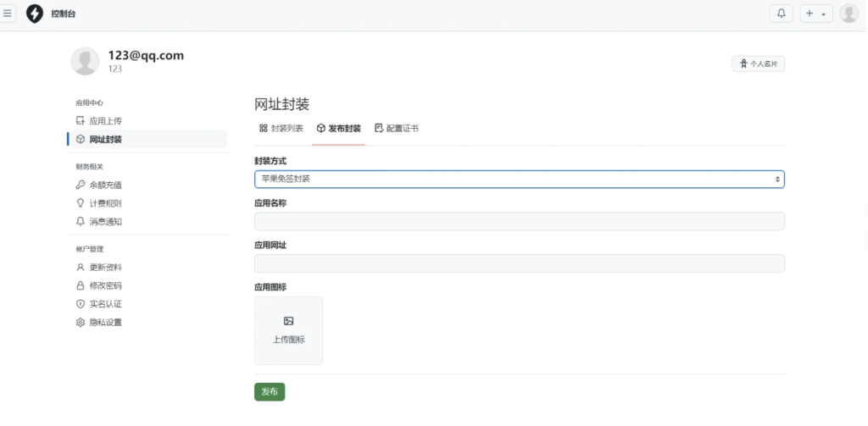Expand the plus create dropdown

[815, 14]
